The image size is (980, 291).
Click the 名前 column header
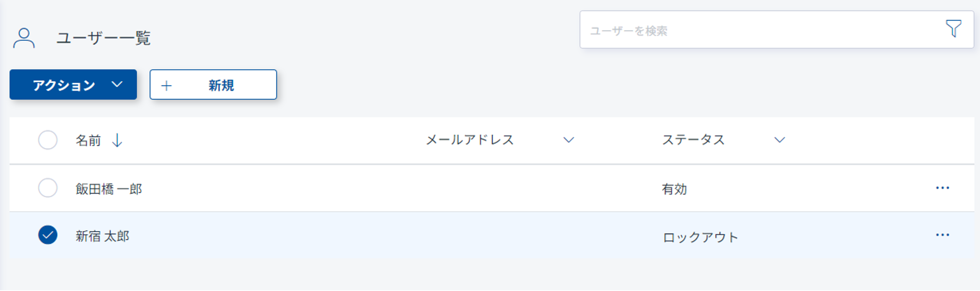(x=88, y=141)
